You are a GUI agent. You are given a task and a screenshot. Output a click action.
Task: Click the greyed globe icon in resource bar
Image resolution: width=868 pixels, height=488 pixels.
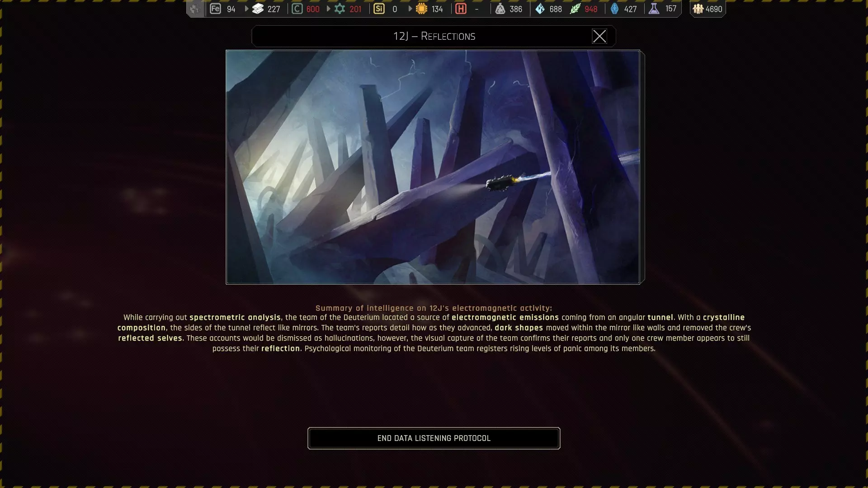pyautogui.click(x=195, y=9)
